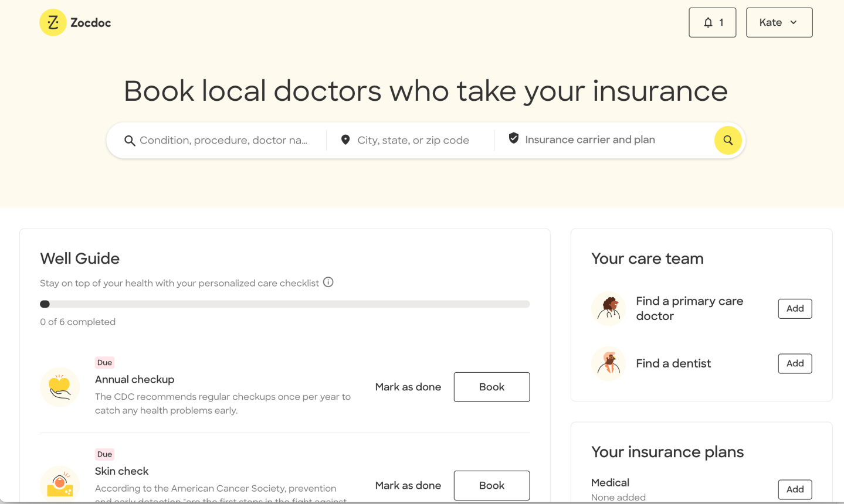Open the Well Guide info tooltip

328,282
